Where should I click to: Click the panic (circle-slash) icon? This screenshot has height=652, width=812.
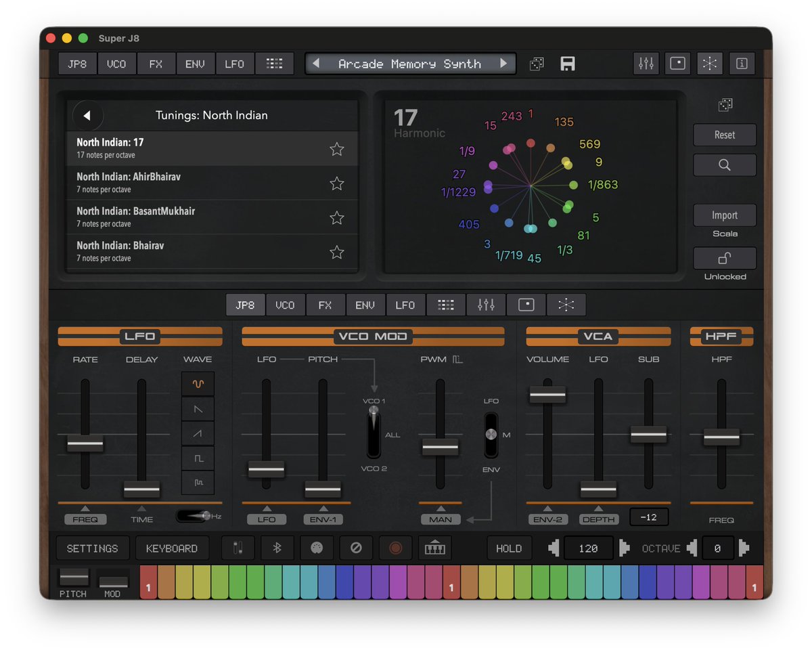pyautogui.click(x=356, y=548)
